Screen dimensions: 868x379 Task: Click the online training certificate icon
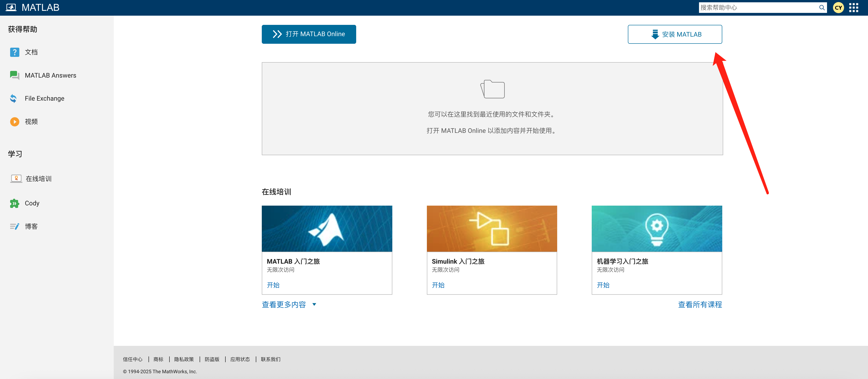tap(16, 178)
